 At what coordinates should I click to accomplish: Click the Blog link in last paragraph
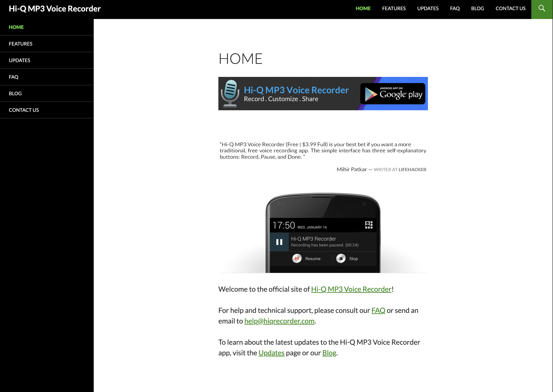tap(329, 353)
